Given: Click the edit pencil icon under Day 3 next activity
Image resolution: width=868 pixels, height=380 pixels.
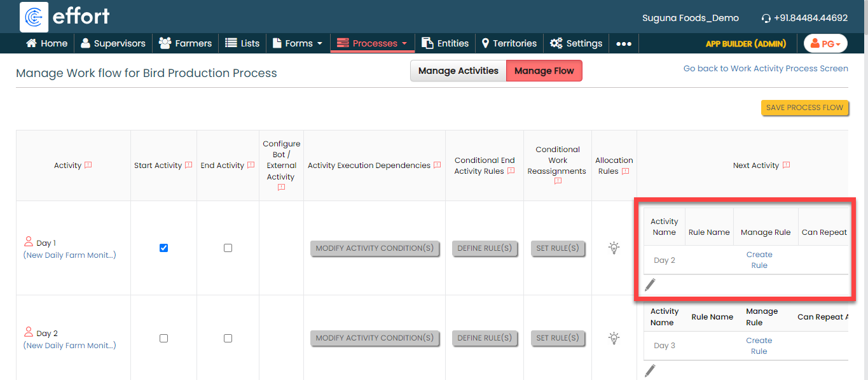Looking at the screenshot, I should point(649,370).
